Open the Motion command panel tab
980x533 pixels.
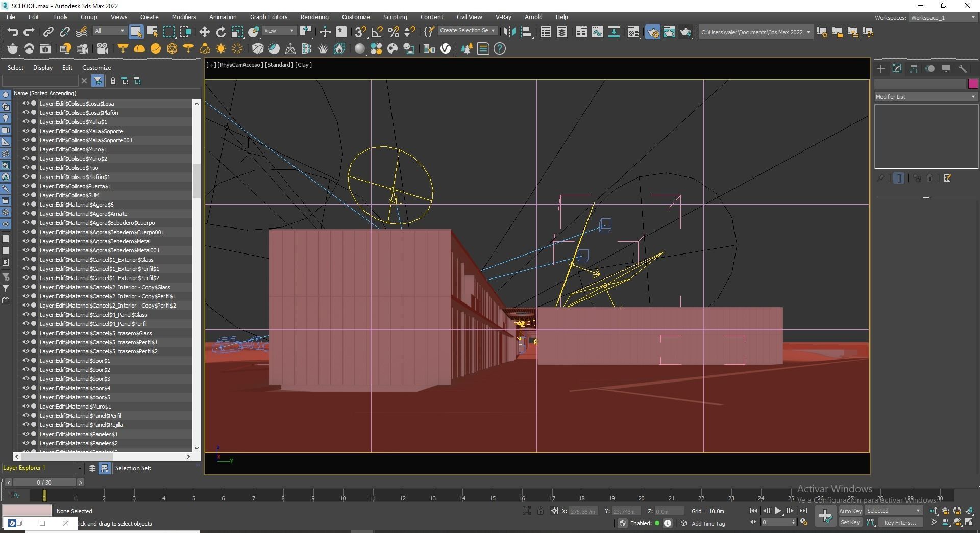coord(930,69)
